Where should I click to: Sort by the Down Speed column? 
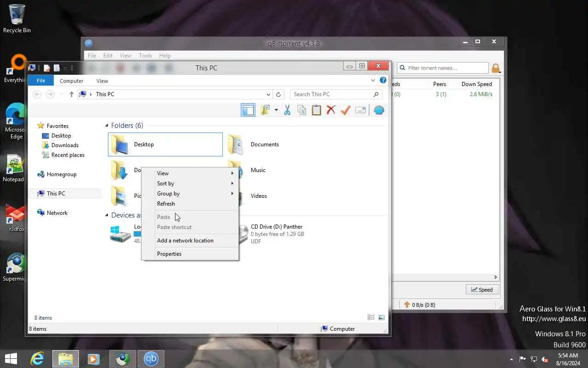476,84
